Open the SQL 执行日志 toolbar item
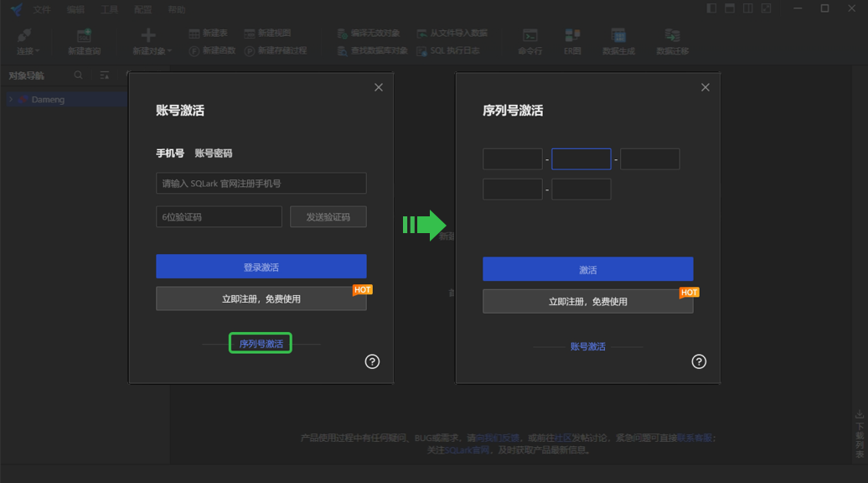The height and width of the screenshot is (483, 868). (x=448, y=50)
